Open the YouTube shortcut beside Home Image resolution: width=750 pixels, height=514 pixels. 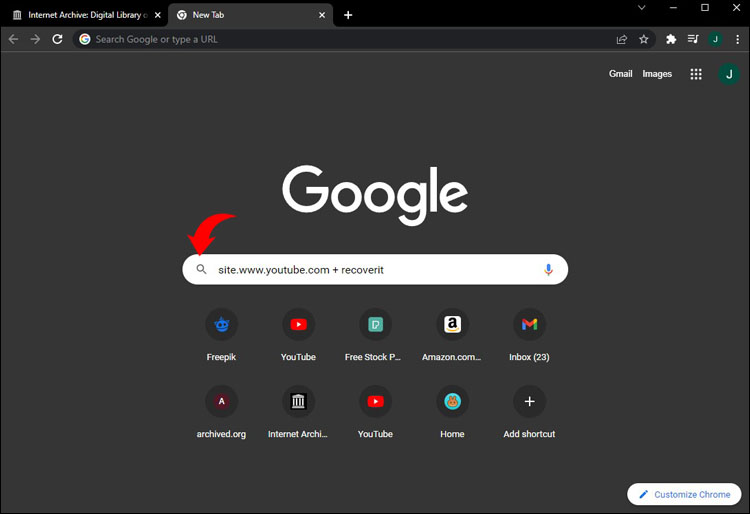pos(375,412)
